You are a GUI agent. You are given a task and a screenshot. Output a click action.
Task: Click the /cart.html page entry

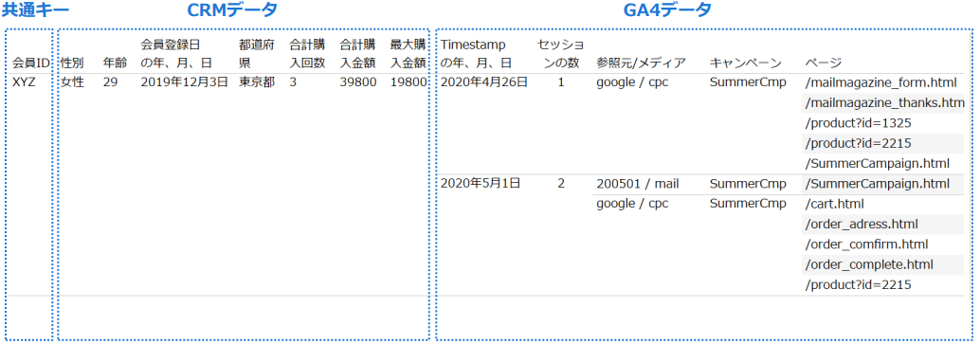[x=834, y=203]
